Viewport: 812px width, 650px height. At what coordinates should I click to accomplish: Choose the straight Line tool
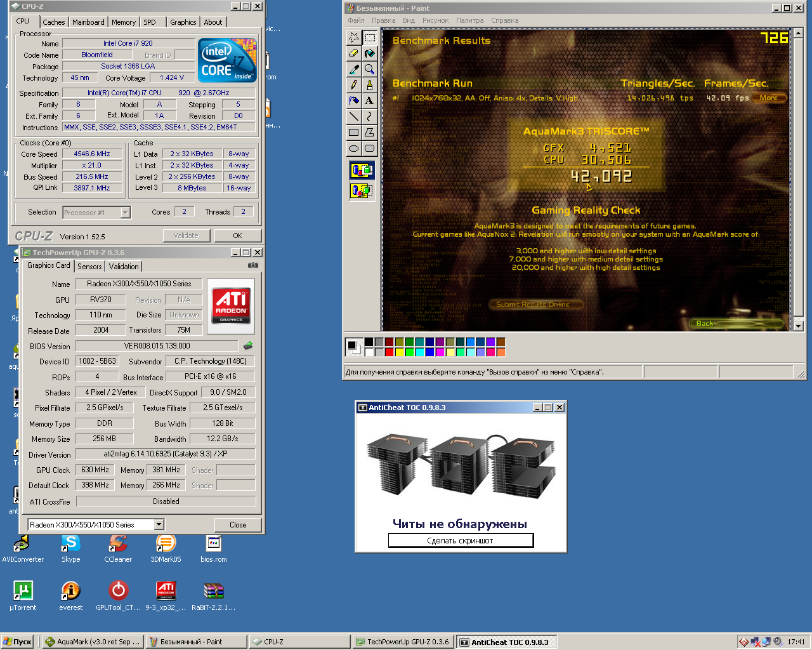354,116
